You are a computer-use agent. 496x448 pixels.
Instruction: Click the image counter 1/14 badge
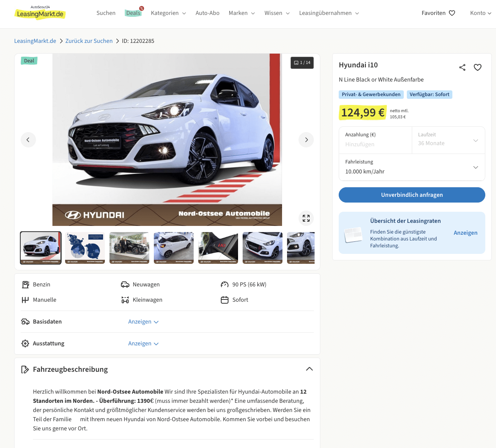click(x=302, y=63)
